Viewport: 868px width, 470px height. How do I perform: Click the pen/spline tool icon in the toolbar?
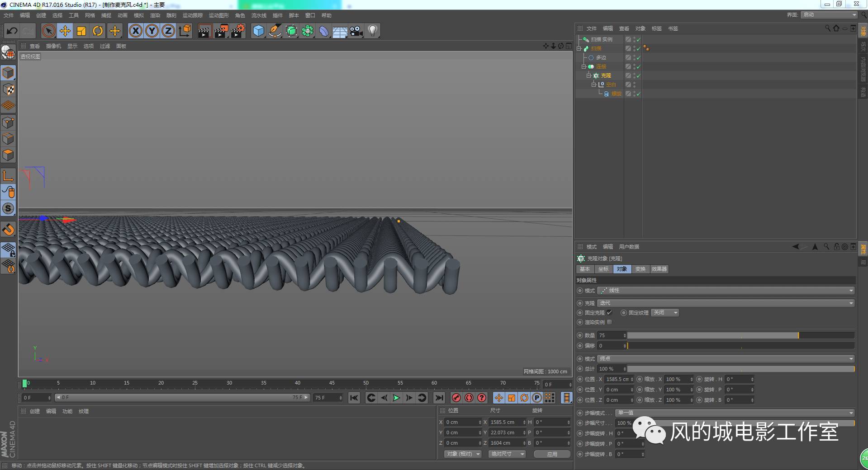[275, 31]
